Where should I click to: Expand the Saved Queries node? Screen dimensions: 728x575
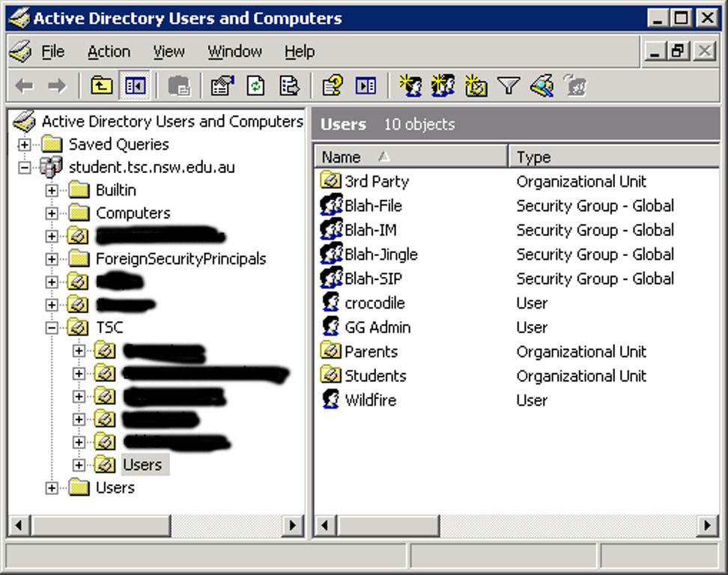tap(25, 144)
